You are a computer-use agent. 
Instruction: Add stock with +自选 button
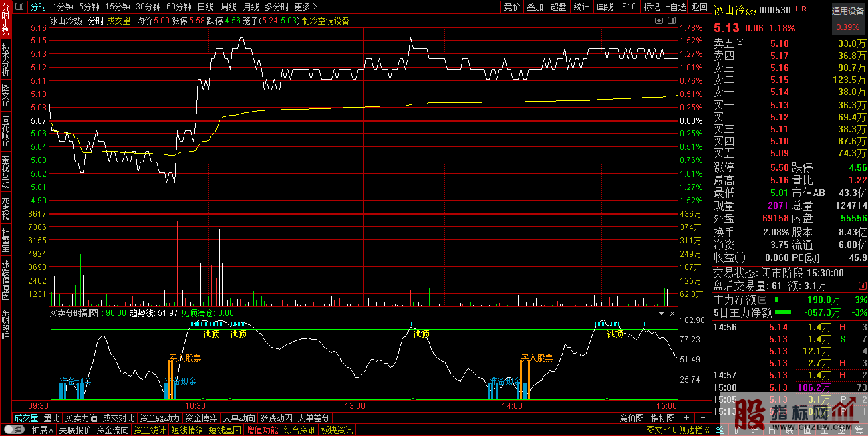[x=676, y=7]
